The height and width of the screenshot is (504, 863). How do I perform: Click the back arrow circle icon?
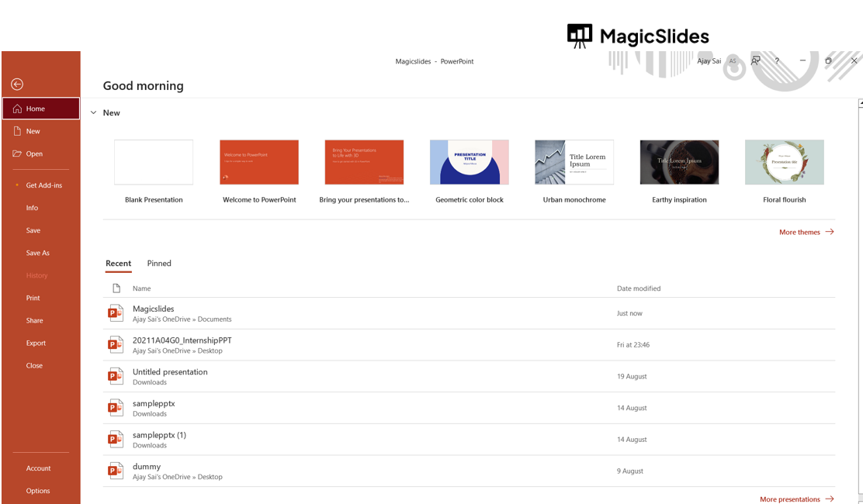[x=17, y=84]
